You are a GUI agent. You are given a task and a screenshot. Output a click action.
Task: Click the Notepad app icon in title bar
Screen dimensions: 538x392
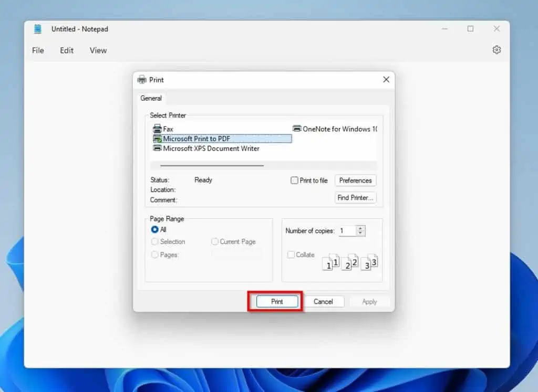pos(38,29)
